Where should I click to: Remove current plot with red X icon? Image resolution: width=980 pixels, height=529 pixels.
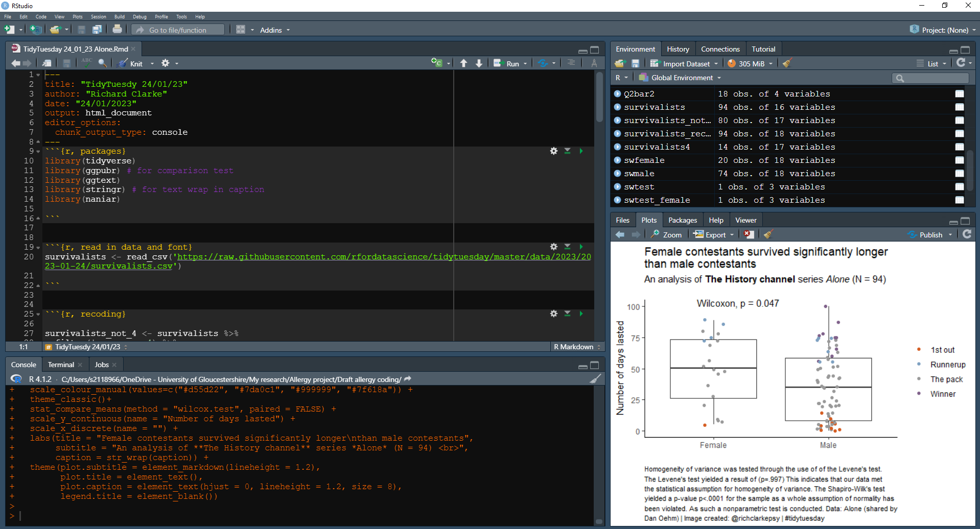pos(749,234)
